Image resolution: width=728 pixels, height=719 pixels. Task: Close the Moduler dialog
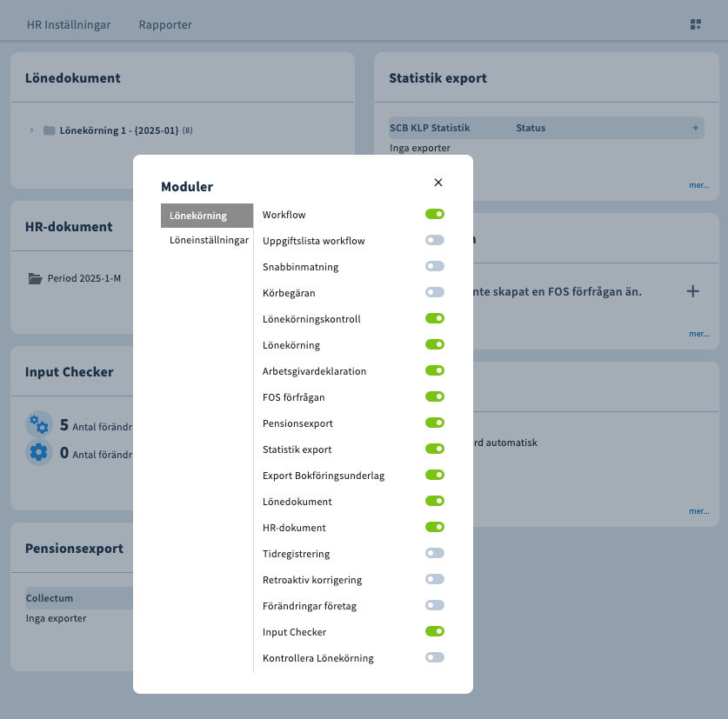pyautogui.click(x=438, y=183)
